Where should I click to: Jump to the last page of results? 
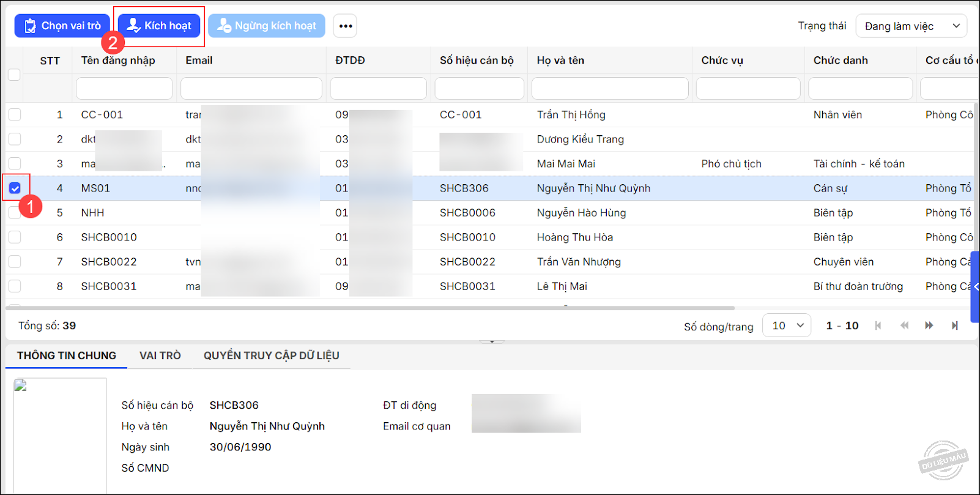954,326
